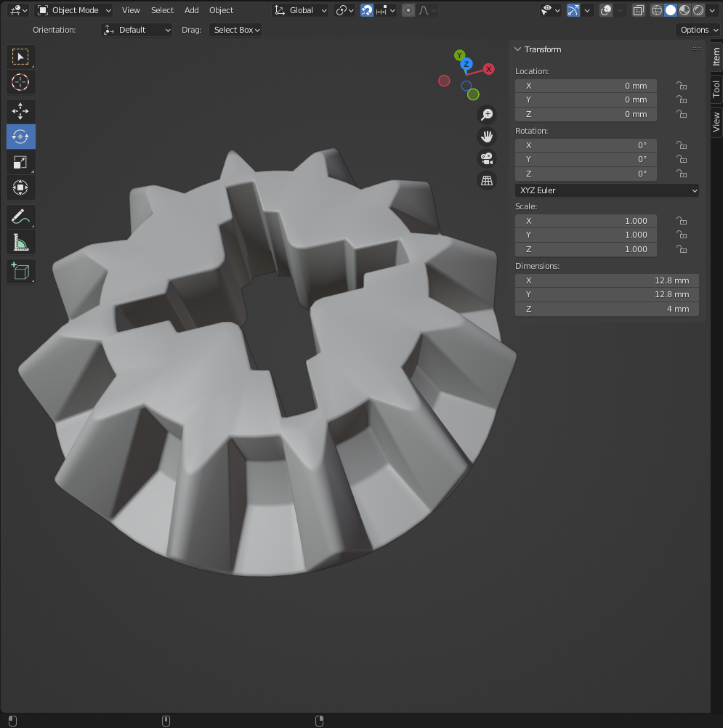Open the Add menu
This screenshot has height=728, width=723.
[x=191, y=10]
